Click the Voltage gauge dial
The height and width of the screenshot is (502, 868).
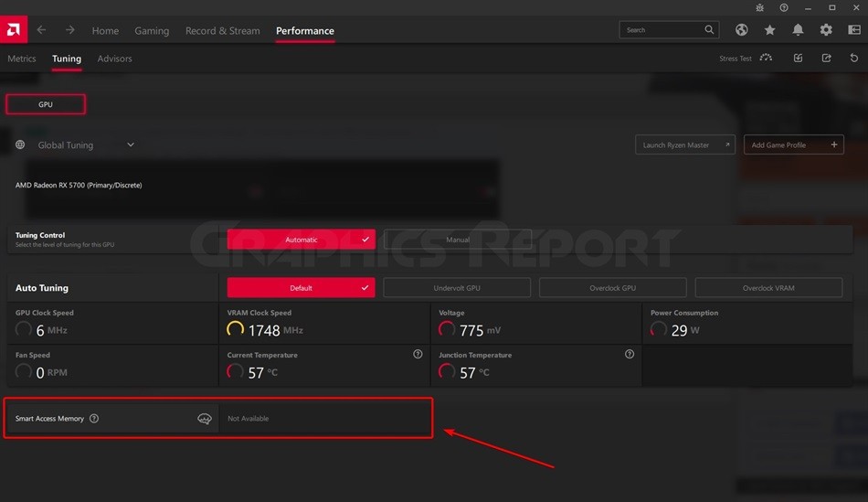coord(447,329)
